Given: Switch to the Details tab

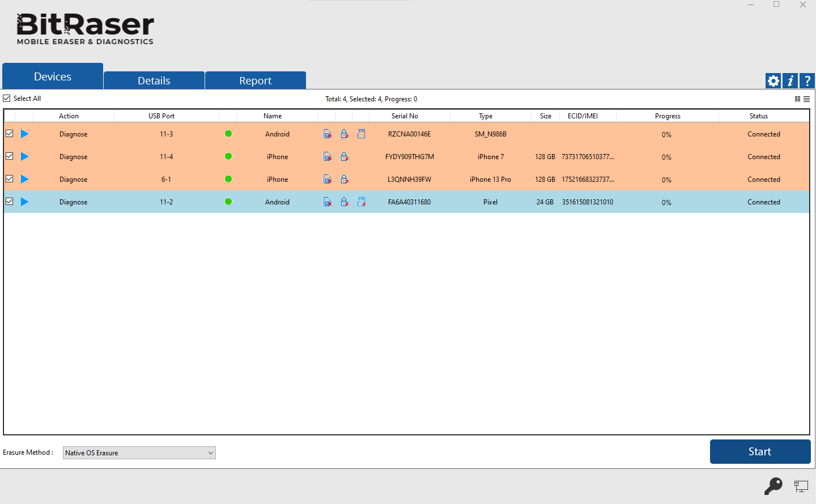Looking at the screenshot, I should click(154, 80).
